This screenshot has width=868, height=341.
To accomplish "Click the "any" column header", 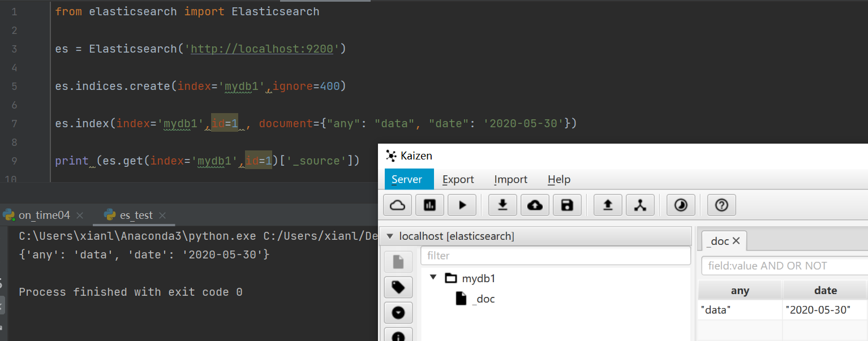I will tap(740, 291).
